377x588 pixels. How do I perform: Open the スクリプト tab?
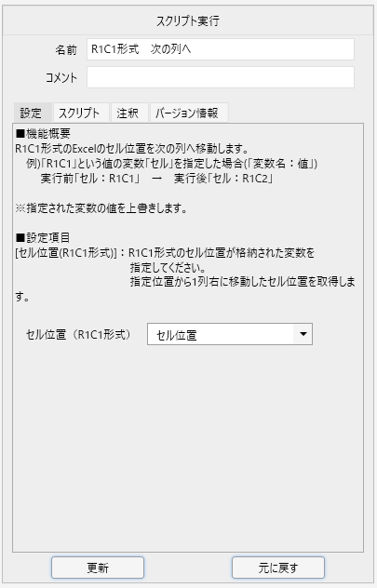point(81,113)
